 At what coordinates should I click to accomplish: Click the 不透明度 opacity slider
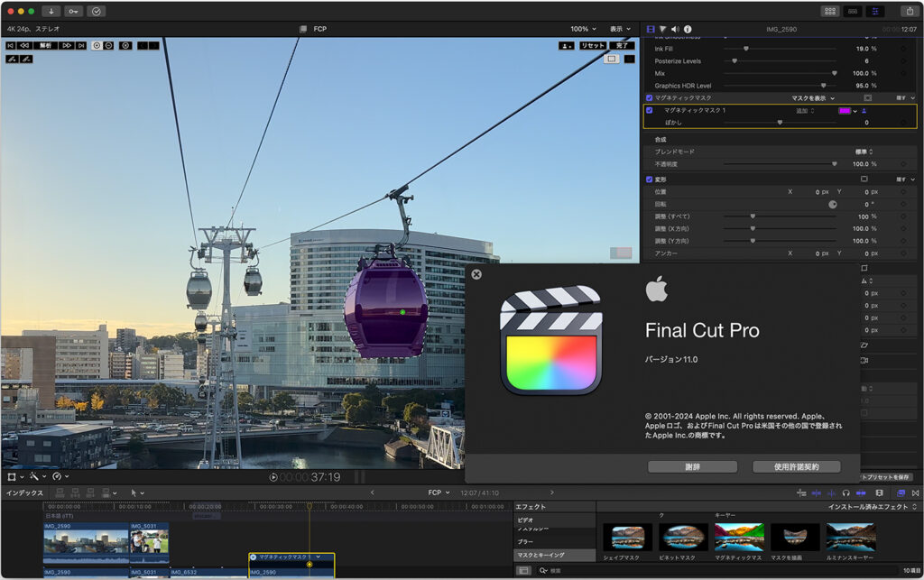coord(780,164)
